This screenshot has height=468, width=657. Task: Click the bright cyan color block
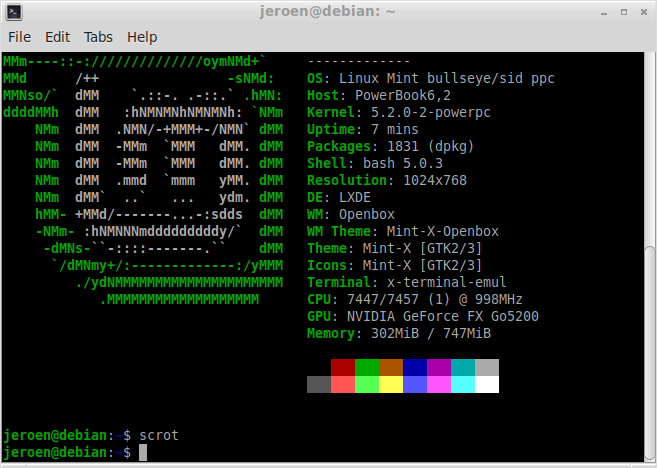[463, 384]
